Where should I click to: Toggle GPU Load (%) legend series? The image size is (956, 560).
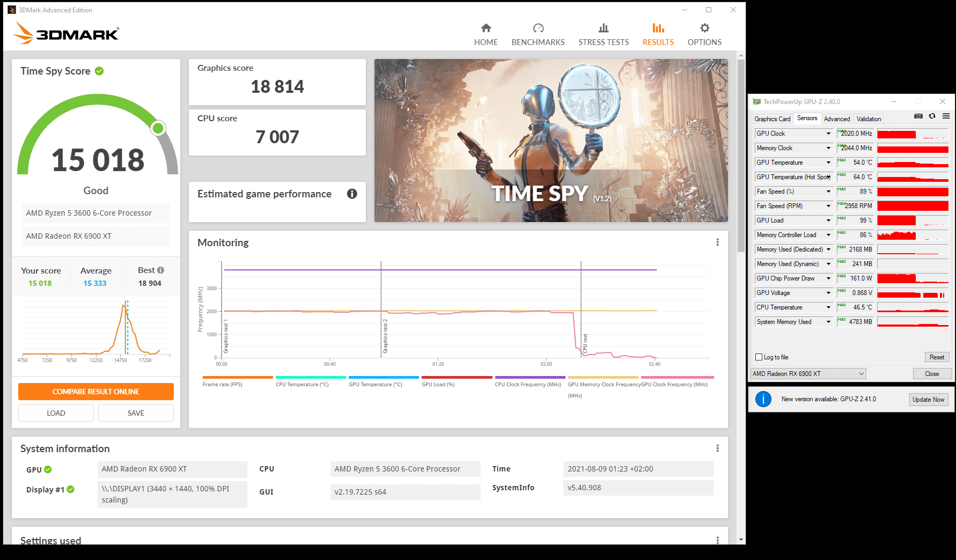pos(457,381)
